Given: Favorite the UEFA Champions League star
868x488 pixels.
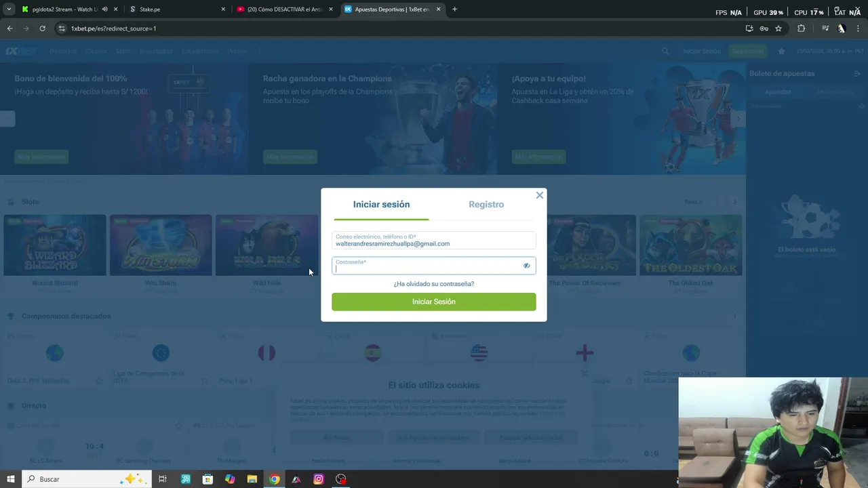Looking at the screenshot, I should [204, 381].
